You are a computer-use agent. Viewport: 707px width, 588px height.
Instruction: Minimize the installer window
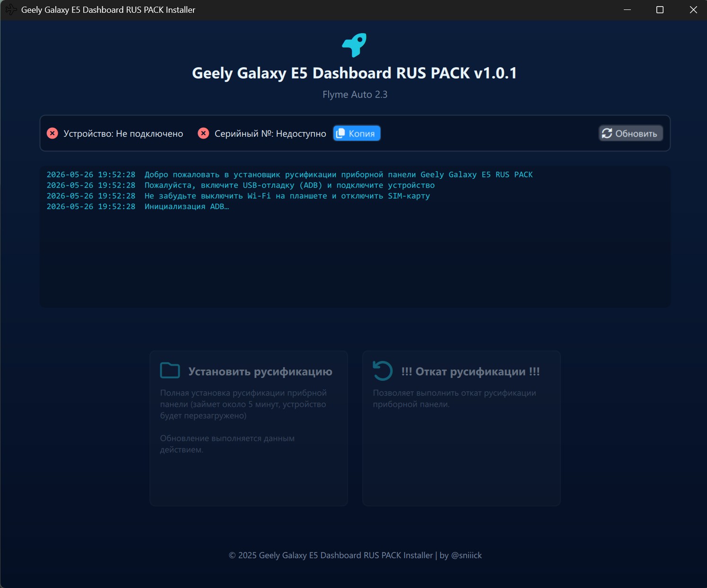coord(628,10)
